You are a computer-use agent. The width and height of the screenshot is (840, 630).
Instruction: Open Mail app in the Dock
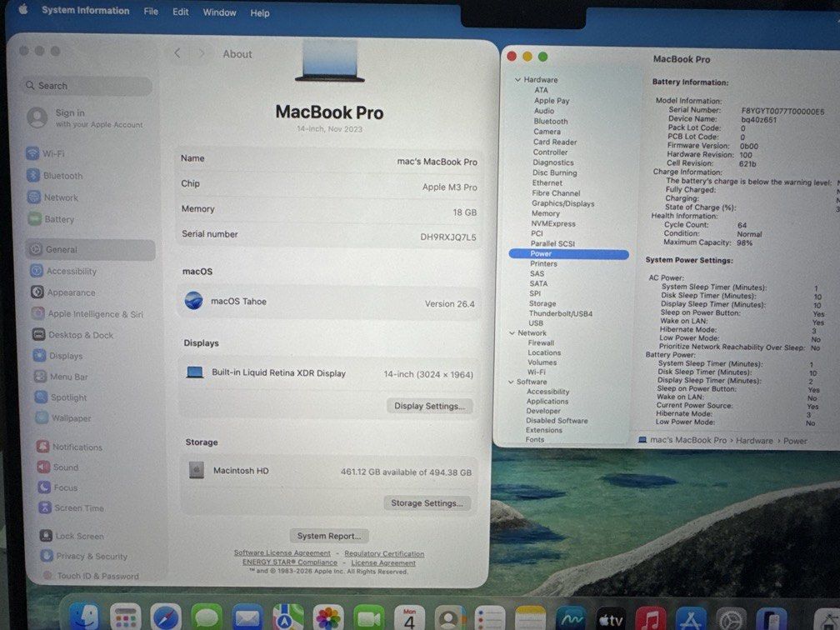247,618
